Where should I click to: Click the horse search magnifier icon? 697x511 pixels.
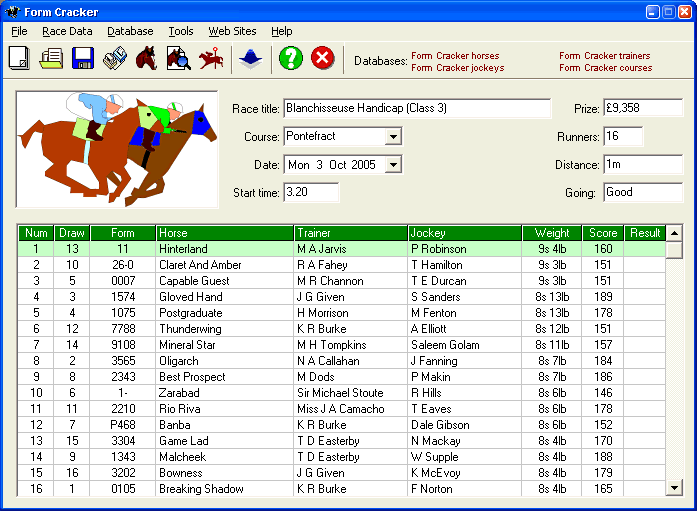tap(179, 58)
